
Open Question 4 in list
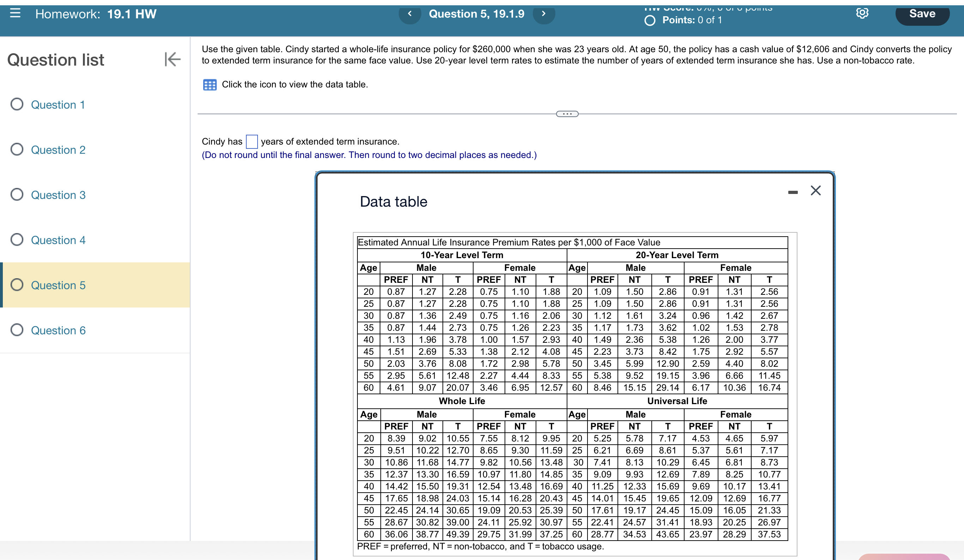point(58,240)
